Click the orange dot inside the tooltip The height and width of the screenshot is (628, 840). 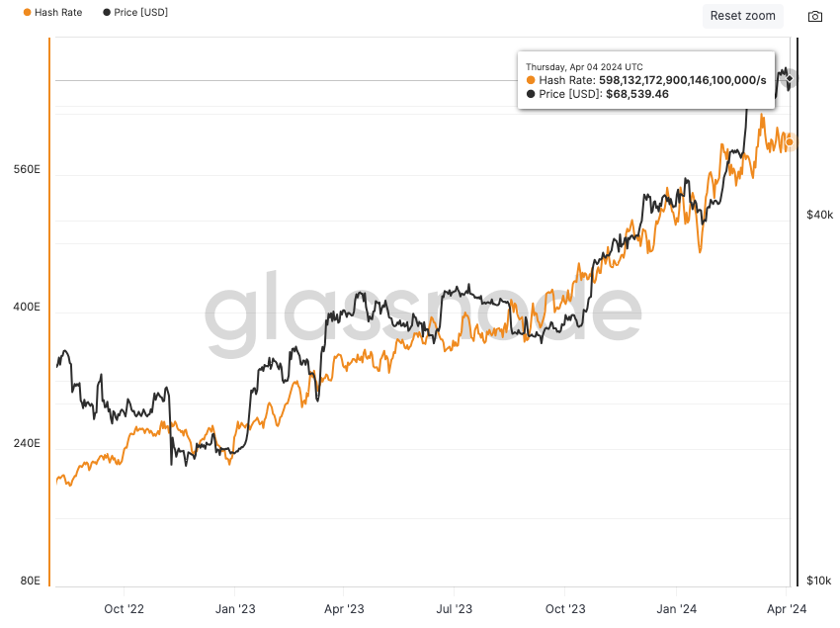(532, 80)
